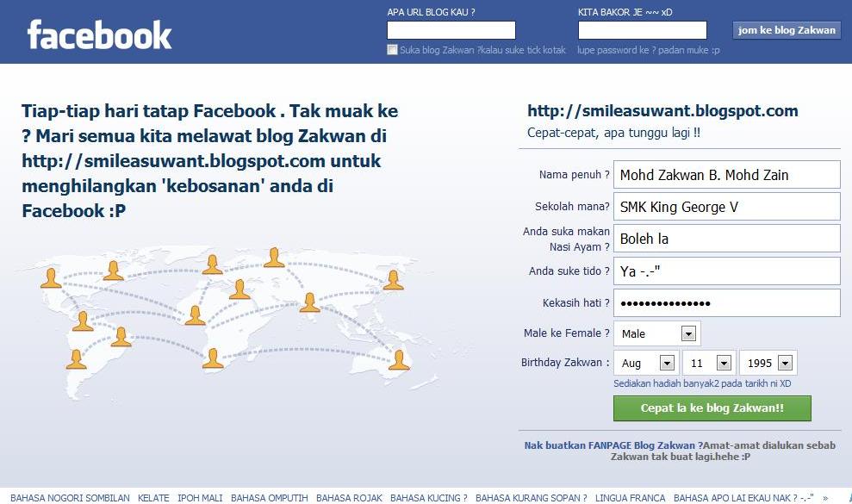Click the APA URL BLOG KAU input field
Screen dimensions: 852x504
pyautogui.click(x=451, y=30)
